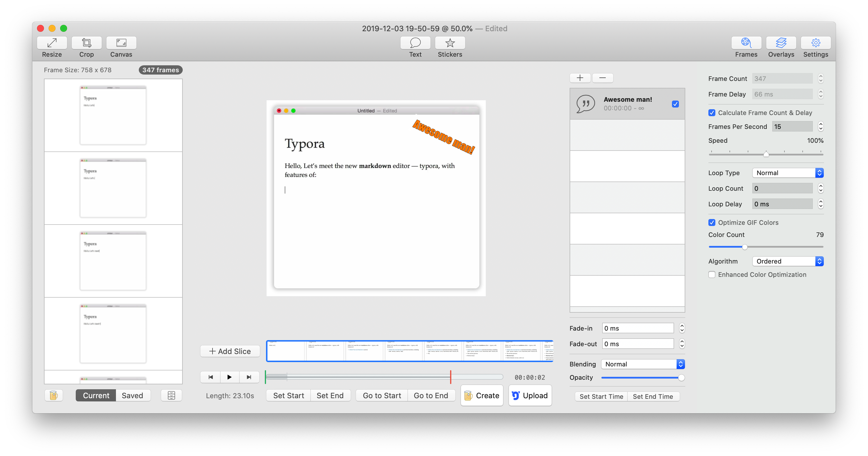Viewport: 868px width, 456px height.
Task: Click the Frames Per Second input field
Action: [792, 127]
